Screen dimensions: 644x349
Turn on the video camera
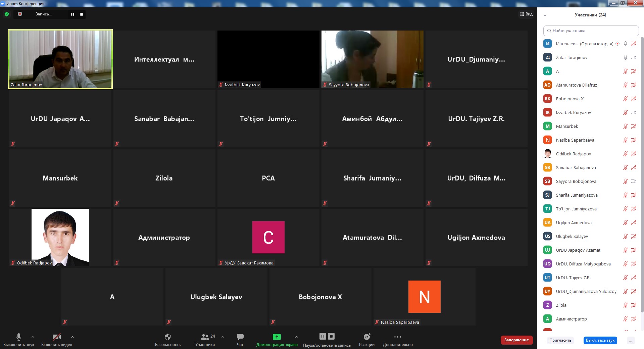tap(56, 337)
